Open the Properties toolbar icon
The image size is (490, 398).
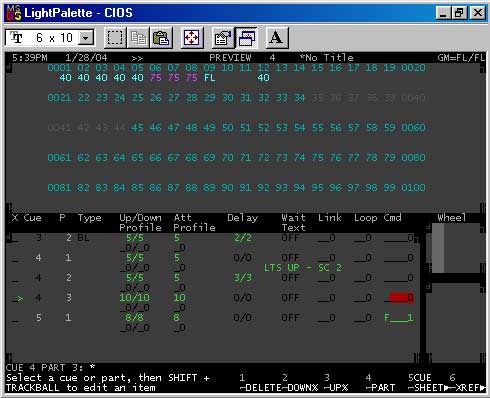(223, 38)
